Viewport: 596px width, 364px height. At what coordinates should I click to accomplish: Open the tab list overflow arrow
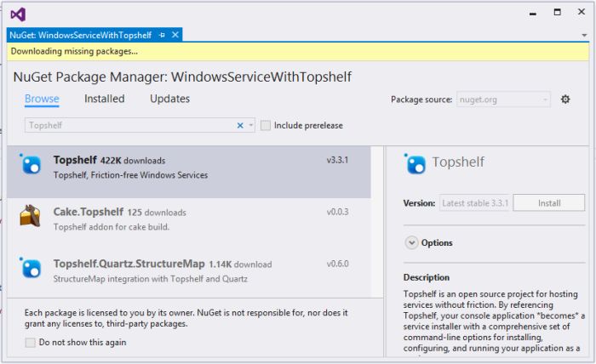tap(584, 36)
